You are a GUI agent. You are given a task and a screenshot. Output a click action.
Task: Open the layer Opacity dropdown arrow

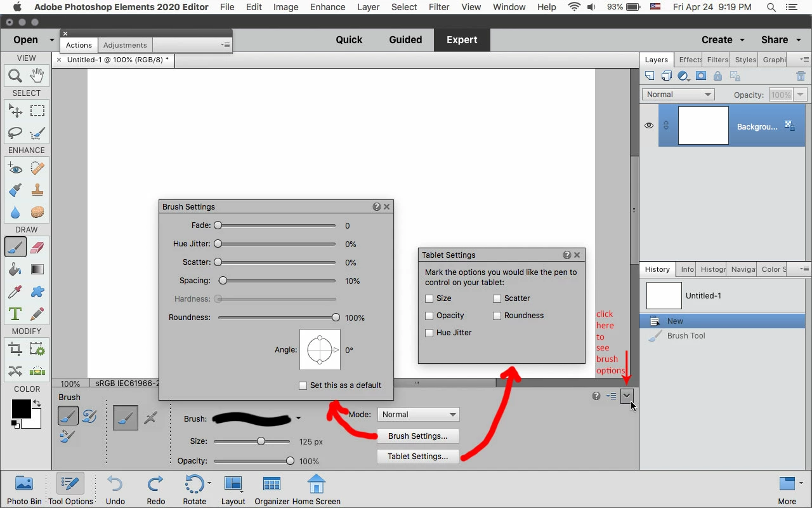(x=800, y=95)
